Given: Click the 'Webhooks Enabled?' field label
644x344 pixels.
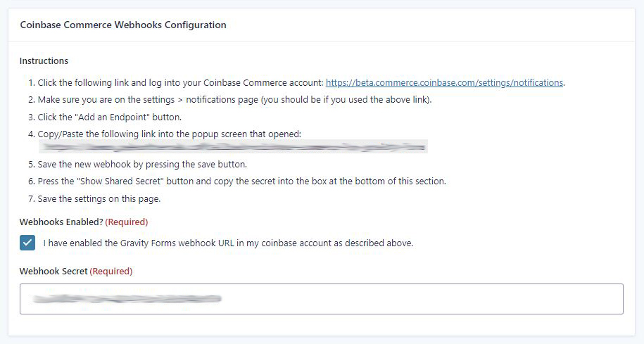Looking at the screenshot, I should pos(61,222).
